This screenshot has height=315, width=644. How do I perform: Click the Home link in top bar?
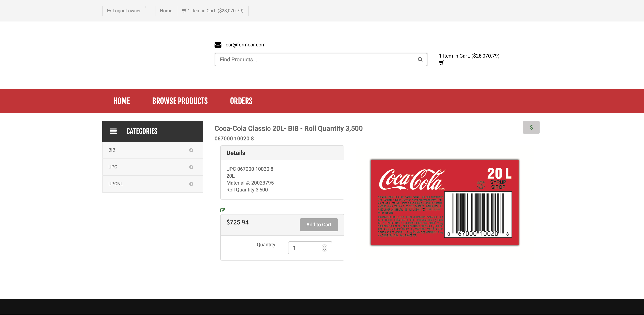click(166, 11)
